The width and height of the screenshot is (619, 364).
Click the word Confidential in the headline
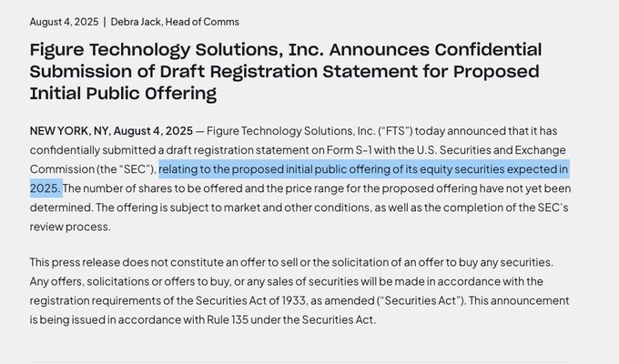(x=488, y=50)
